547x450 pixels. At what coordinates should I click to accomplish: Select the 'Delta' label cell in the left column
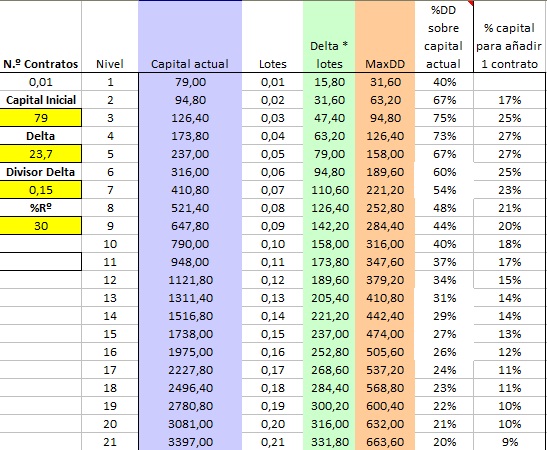[x=40, y=136]
